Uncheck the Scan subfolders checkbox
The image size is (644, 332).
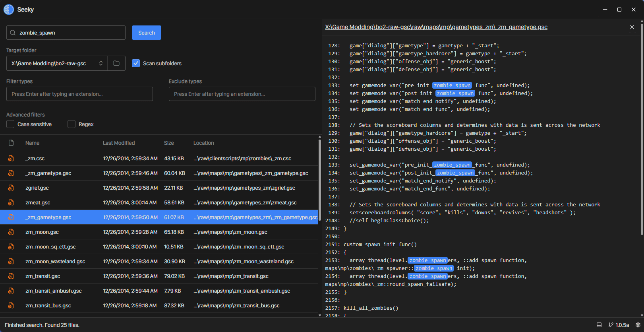136,63
